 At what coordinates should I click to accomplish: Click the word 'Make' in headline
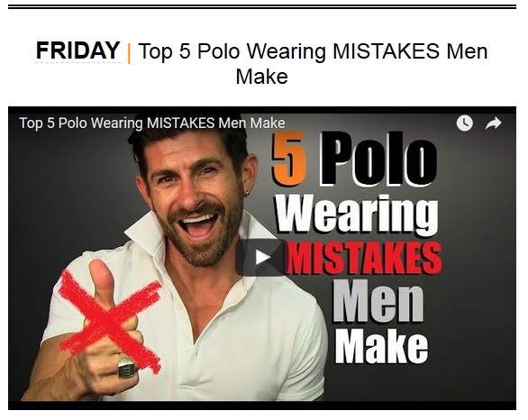[x=261, y=77]
